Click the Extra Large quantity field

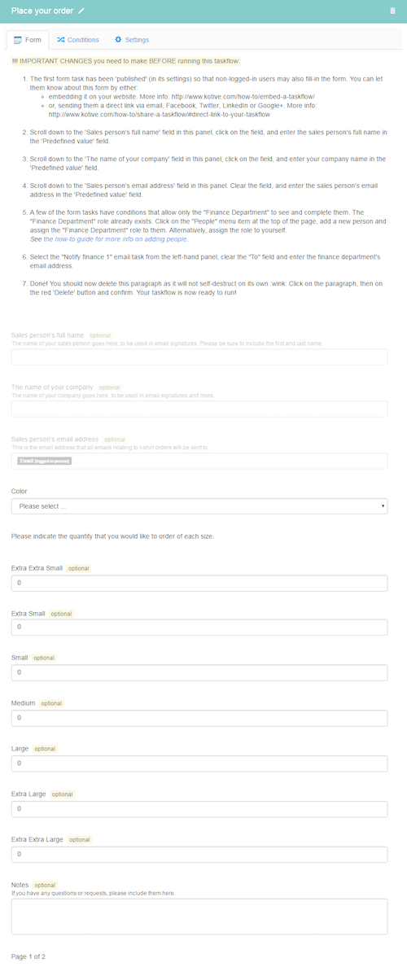point(199,808)
